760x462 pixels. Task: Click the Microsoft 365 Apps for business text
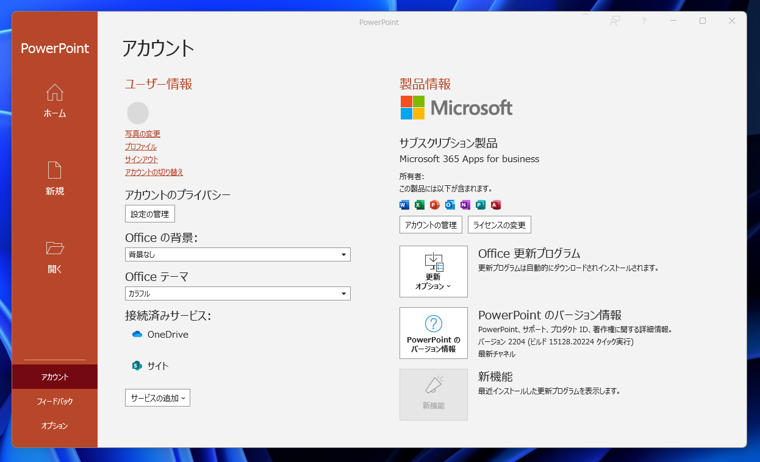pyautogui.click(x=469, y=159)
